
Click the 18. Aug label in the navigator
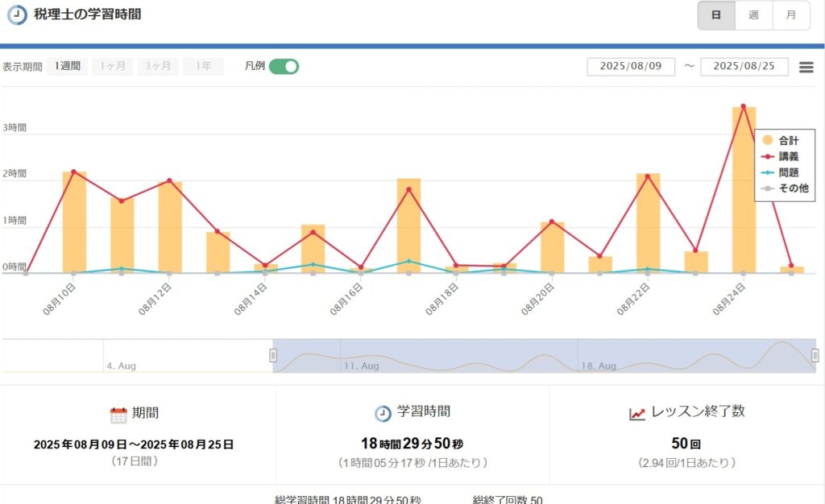pos(599,366)
